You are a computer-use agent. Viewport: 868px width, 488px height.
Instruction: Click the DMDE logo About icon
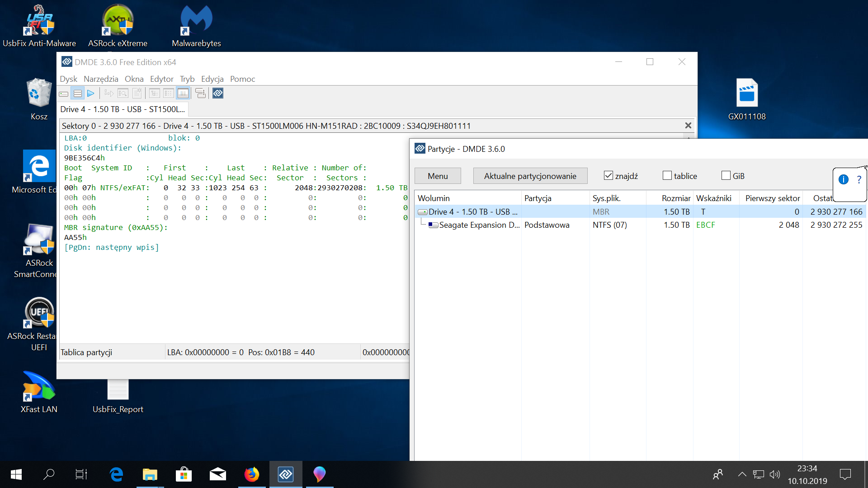coord(218,94)
